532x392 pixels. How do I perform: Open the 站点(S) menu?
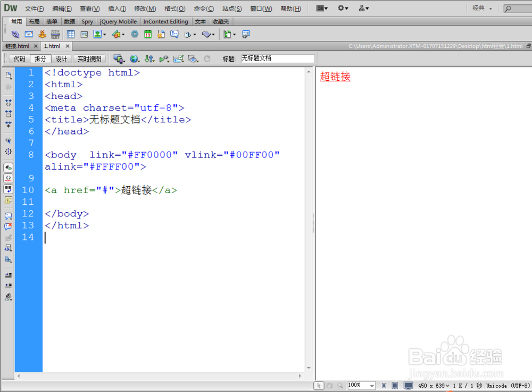pyautogui.click(x=232, y=9)
